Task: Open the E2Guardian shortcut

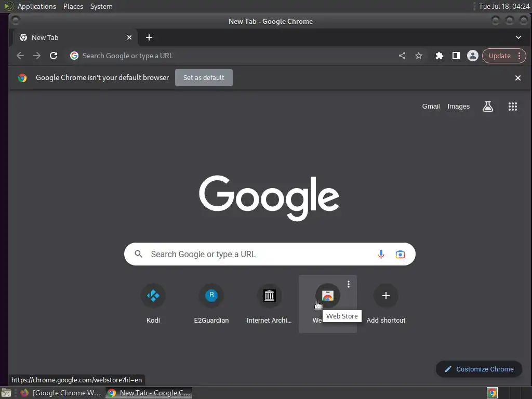Action: (211, 303)
